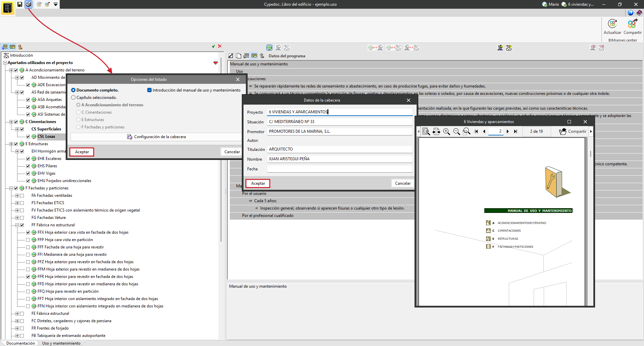Screen dimensions: 644x346
Task: Select the Capítulo seleccionado radio option
Action: (73, 98)
